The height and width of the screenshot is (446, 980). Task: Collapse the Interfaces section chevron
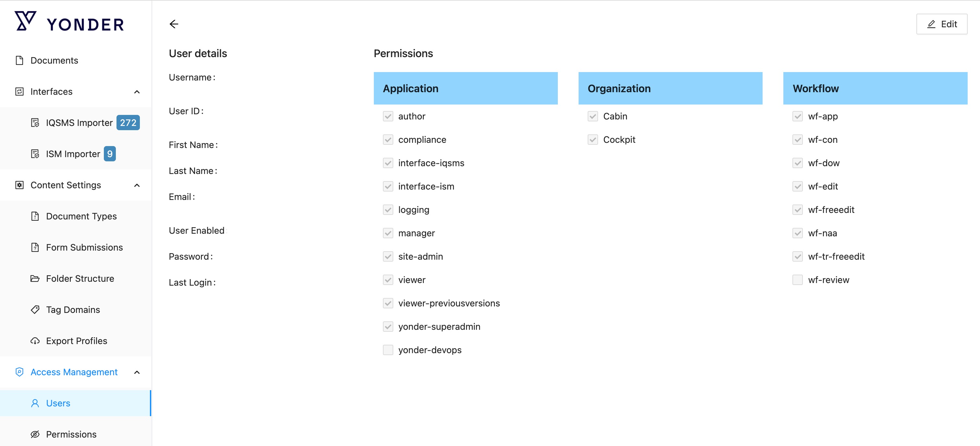pyautogui.click(x=137, y=92)
